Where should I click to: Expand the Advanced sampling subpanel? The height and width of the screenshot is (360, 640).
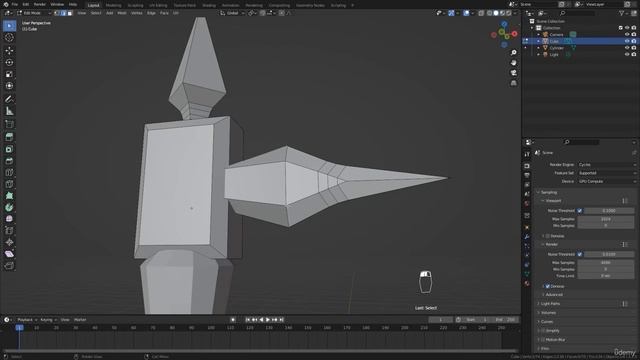(553, 295)
